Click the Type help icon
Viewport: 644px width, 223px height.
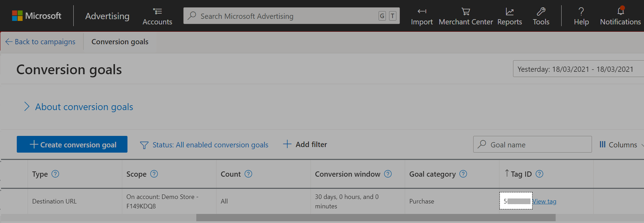(56, 174)
